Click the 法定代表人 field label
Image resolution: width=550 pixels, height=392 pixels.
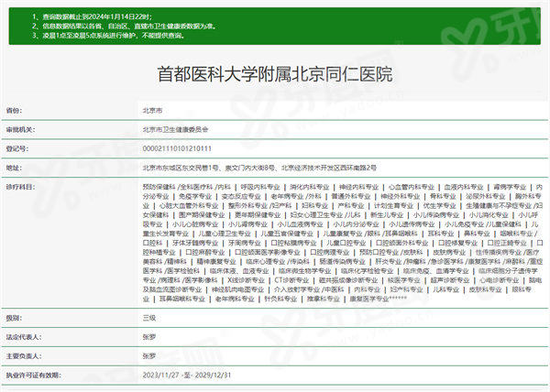24,337
